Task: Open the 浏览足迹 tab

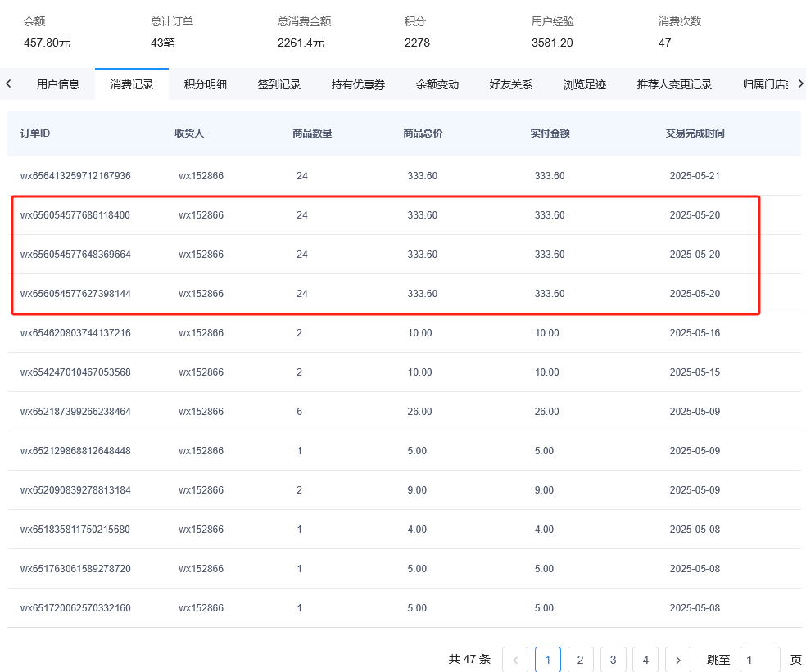Action: click(585, 84)
